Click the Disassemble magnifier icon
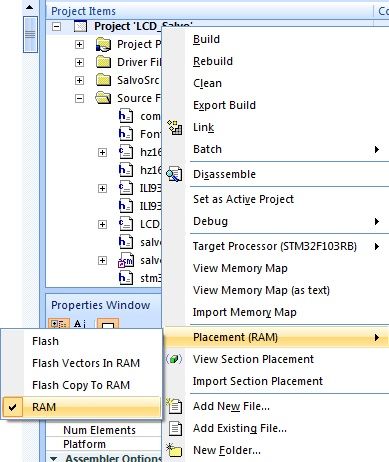389x462 pixels. (175, 174)
